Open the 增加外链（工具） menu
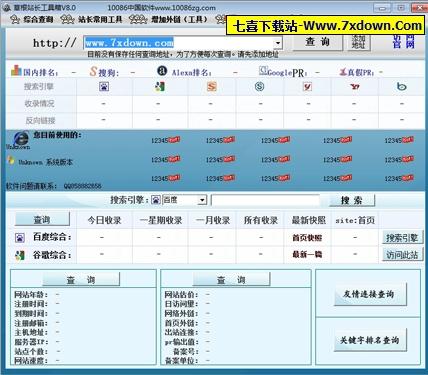The image size is (428, 375). click(170, 19)
